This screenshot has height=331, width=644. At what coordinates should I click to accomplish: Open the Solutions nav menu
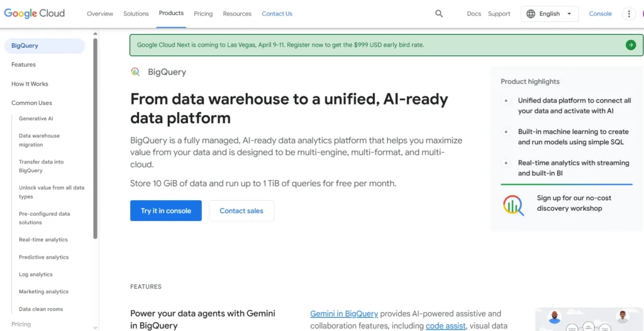136,14
